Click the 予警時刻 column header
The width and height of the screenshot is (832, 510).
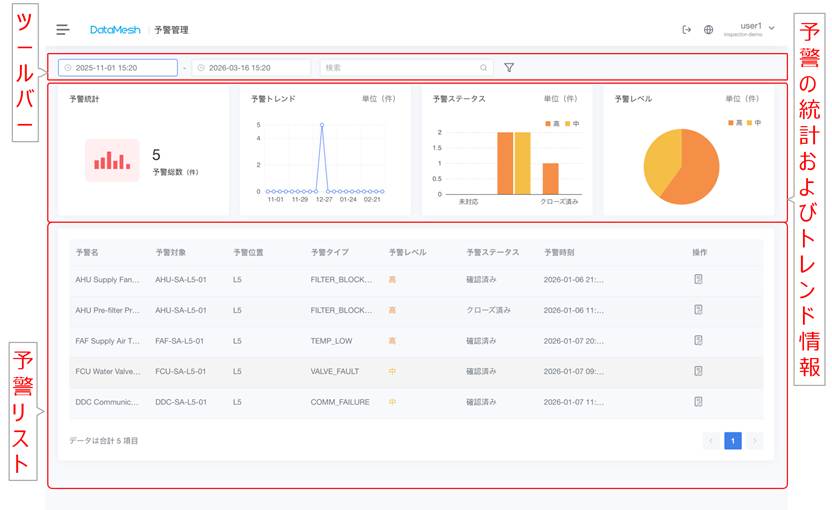pos(559,252)
